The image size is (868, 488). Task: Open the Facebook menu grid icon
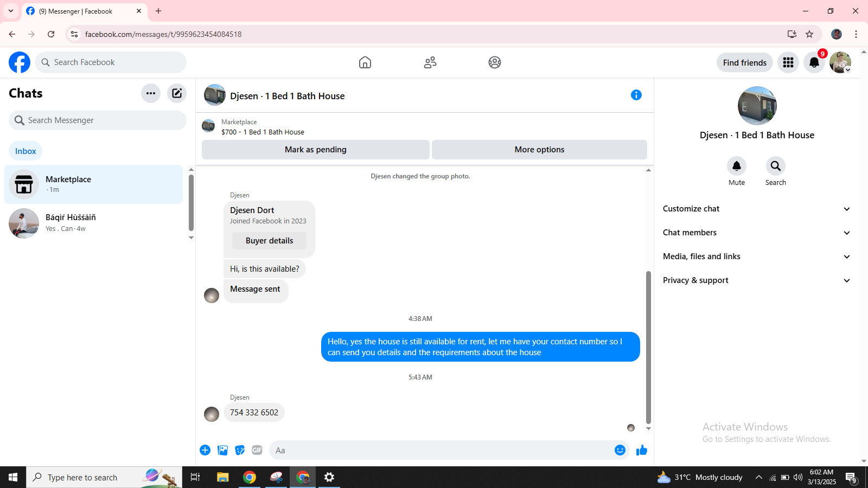788,62
